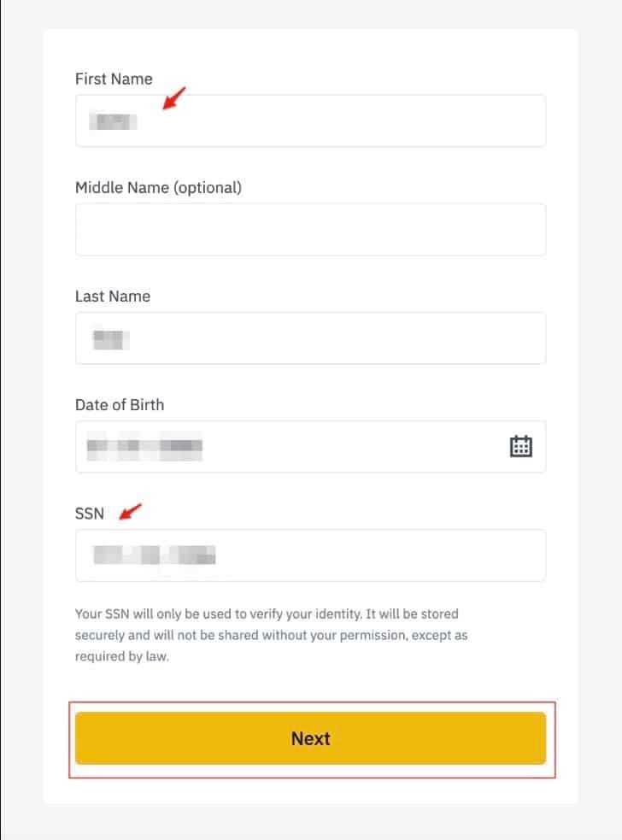Click the red-outlined Next button area
This screenshot has height=840, width=622.
click(x=311, y=738)
